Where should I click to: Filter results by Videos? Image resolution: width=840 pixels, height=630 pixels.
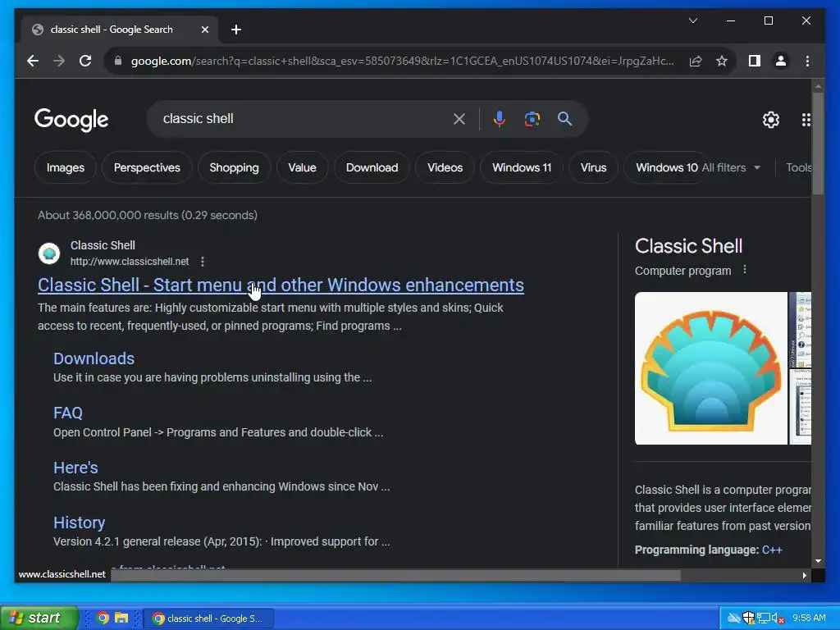tap(445, 167)
